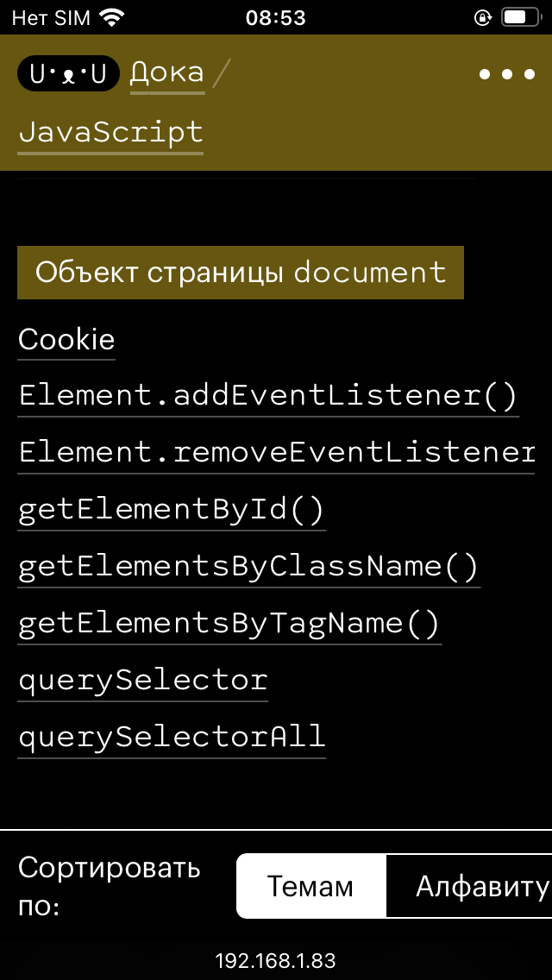The width and height of the screenshot is (552, 980).
Task: Select the JavaScript breadcrumb tab
Action: coord(110,131)
